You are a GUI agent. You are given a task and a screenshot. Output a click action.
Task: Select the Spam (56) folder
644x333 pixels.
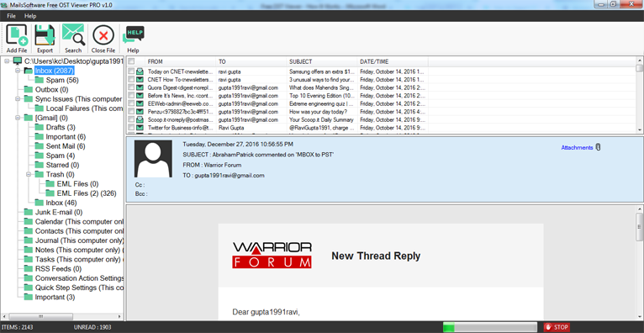click(62, 80)
